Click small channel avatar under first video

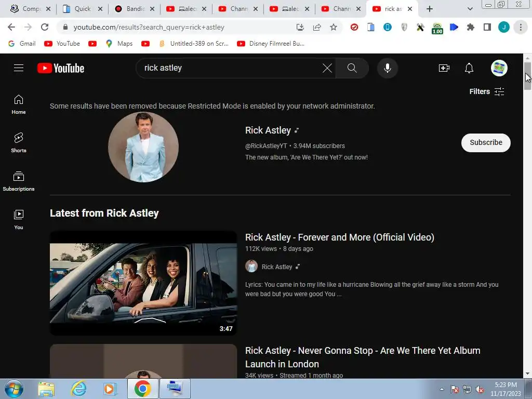[x=251, y=267]
